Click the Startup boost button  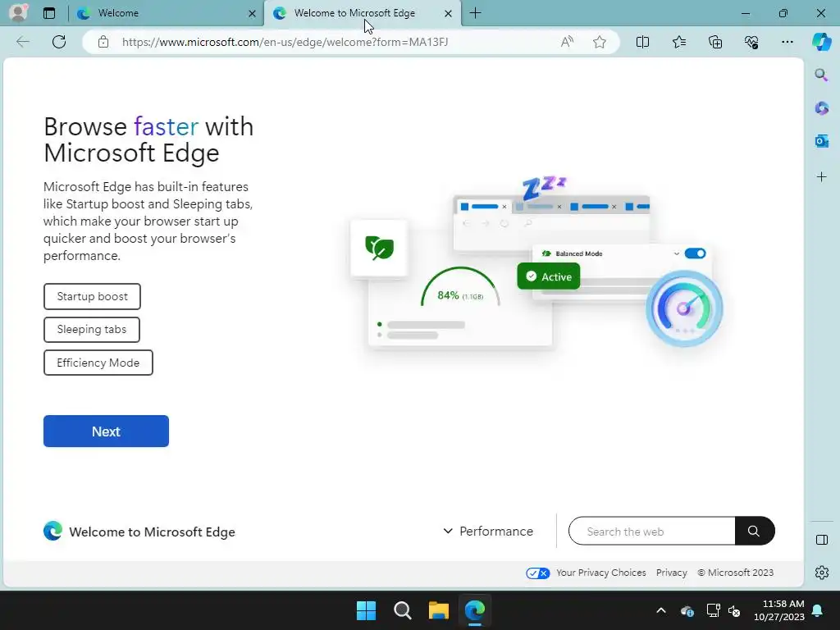click(x=92, y=296)
